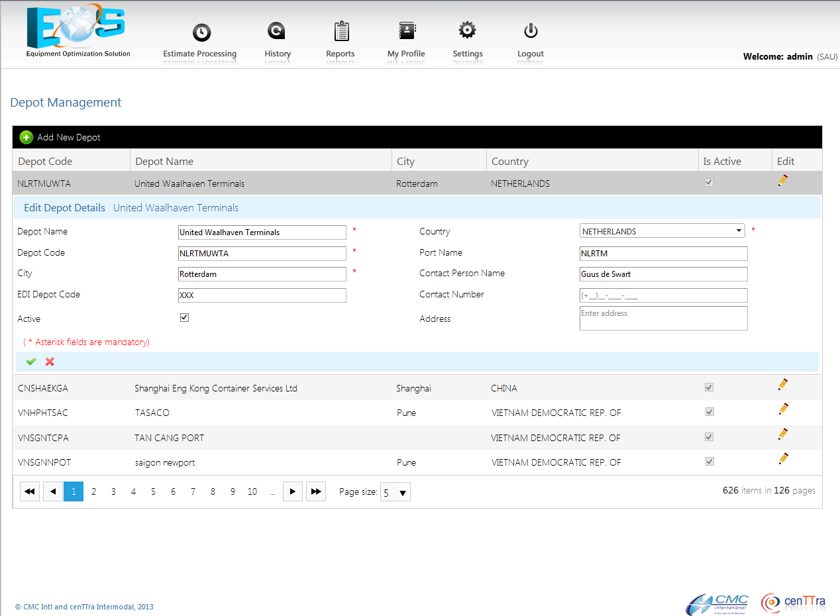Click Is Active checkbox for saigon newport

709,462
